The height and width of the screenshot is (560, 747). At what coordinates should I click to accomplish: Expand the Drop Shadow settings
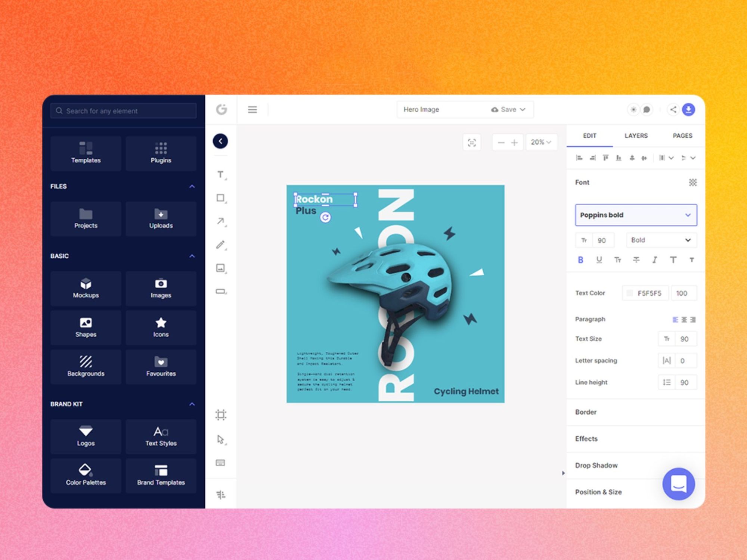tap(596, 465)
